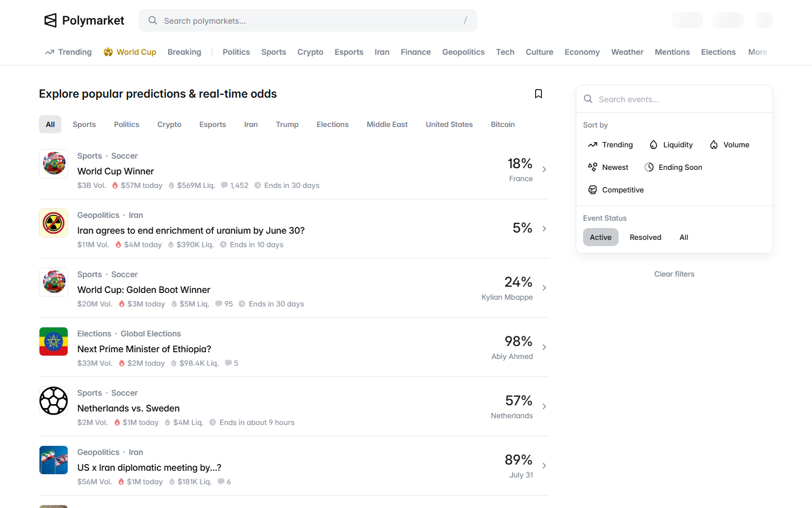Viewport: 812px width, 508px height.
Task: Open the Iran uranium enrichment market thumbnail
Action: pyautogui.click(x=54, y=223)
